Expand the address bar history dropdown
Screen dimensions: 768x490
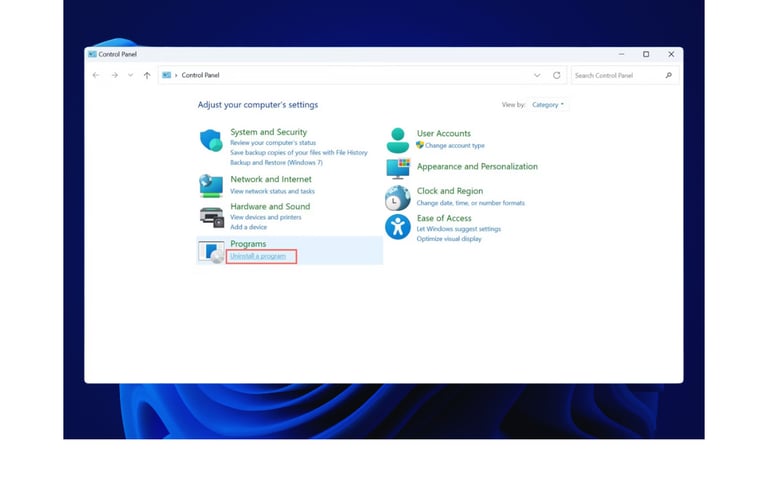coord(537,75)
